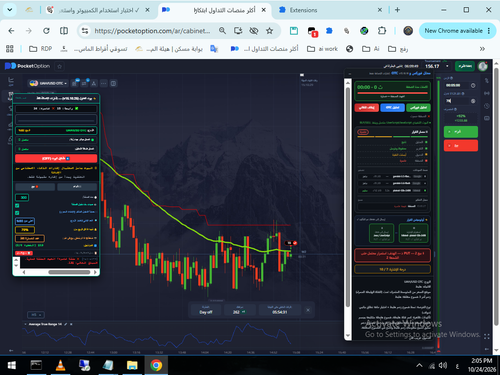Open the trade history clock icon in right sidebar

pos(487,106)
